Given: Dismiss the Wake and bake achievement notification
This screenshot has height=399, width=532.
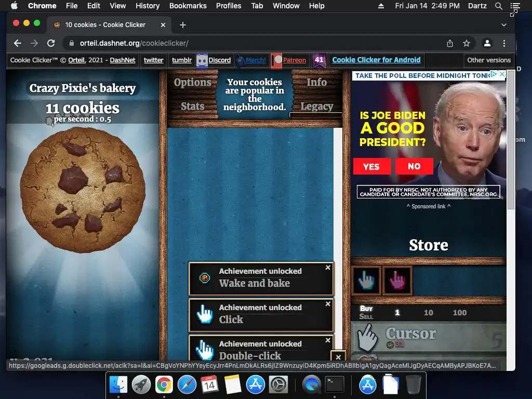Looking at the screenshot, I should pyautogui.click(x=328, y=268).
